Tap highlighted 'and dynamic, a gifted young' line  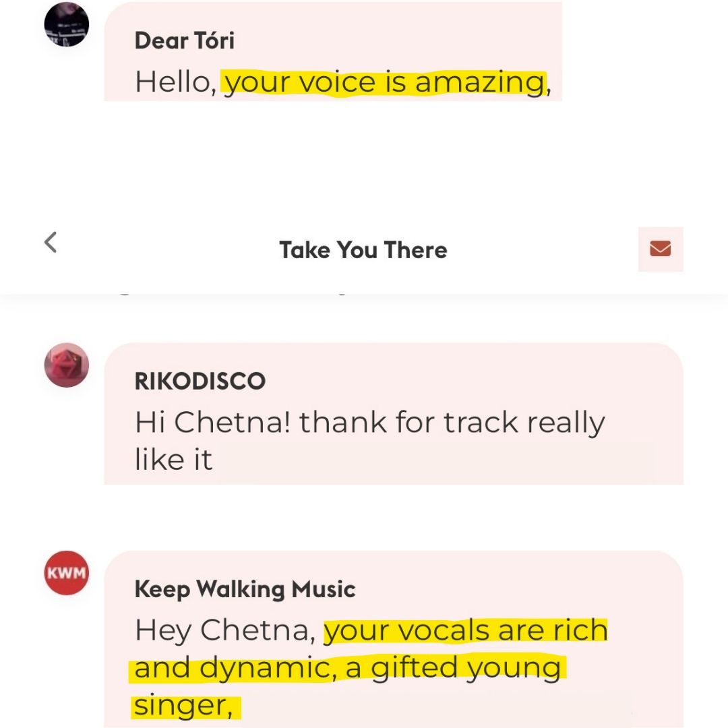coord(347,669)
